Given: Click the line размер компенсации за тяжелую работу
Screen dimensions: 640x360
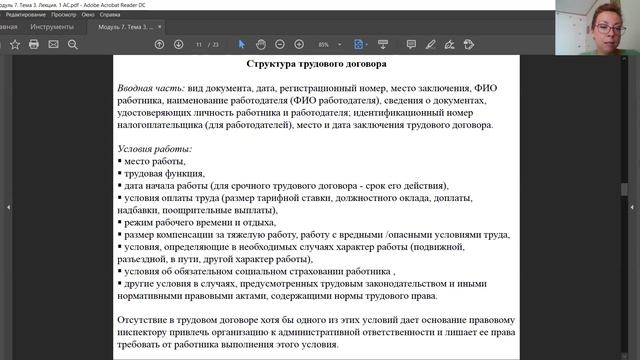Looking at the screenshot, I should [x=314, y=235].
